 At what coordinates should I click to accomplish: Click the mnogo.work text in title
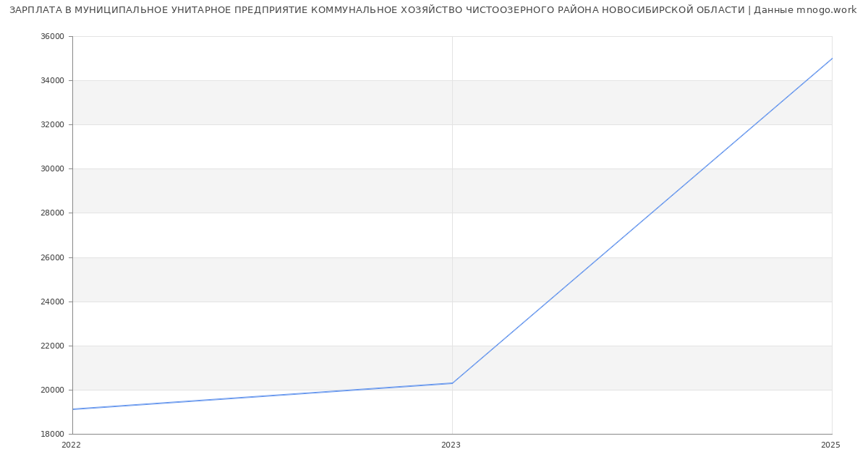tap(826, 10)
